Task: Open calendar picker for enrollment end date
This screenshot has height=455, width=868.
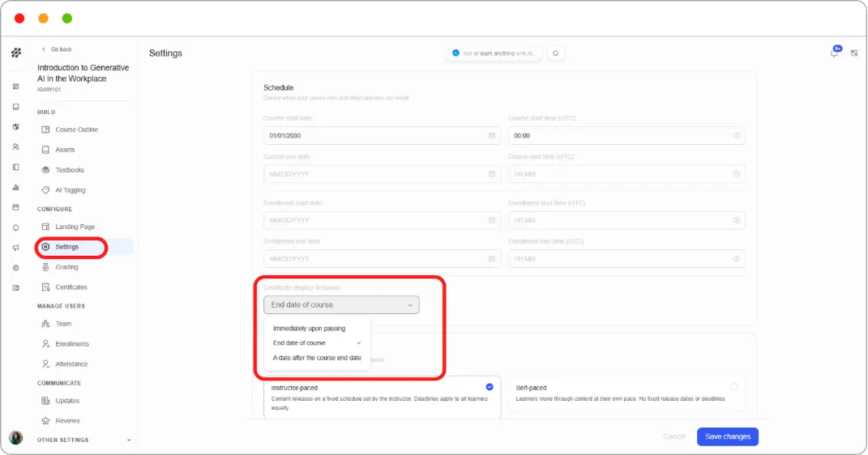Action: click(x=492, y=259)
